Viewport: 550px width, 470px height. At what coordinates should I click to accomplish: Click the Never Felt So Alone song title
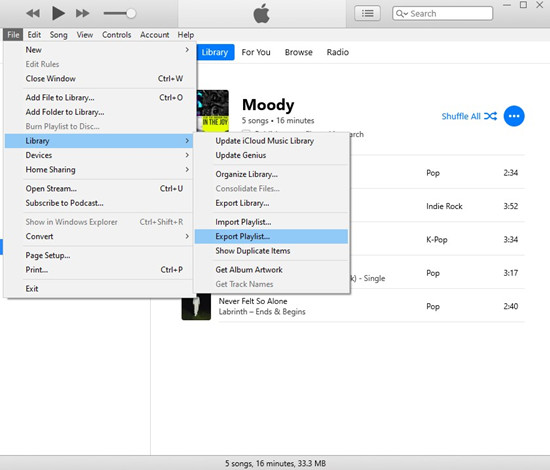[253, 301]
